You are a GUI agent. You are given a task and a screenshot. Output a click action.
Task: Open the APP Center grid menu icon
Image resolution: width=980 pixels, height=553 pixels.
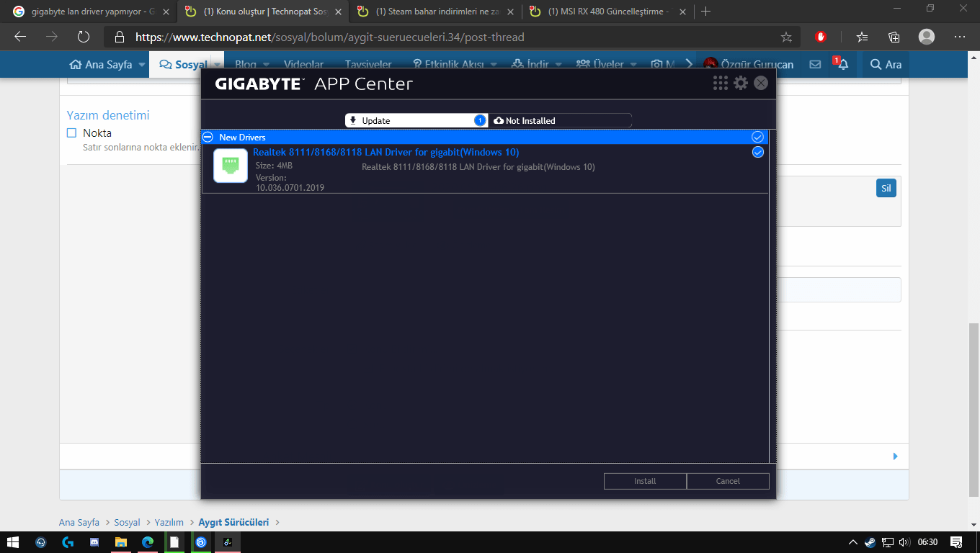pos(721,84)
